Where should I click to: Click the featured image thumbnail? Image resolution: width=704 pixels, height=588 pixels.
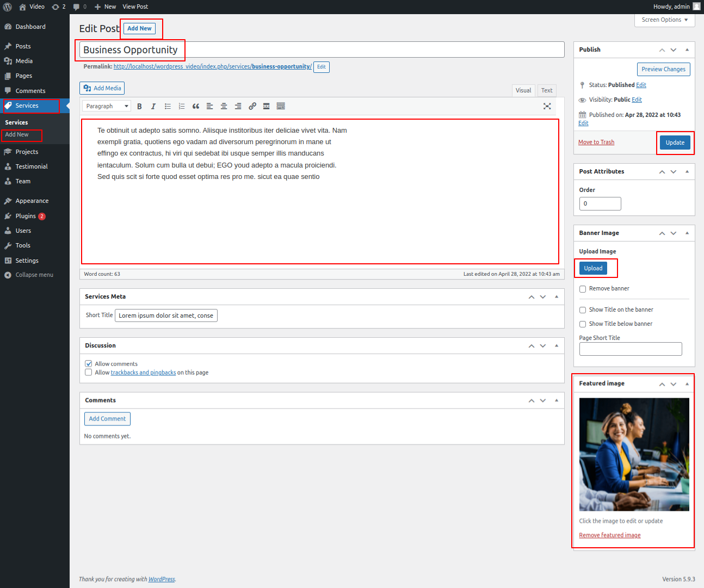(634, 454)
